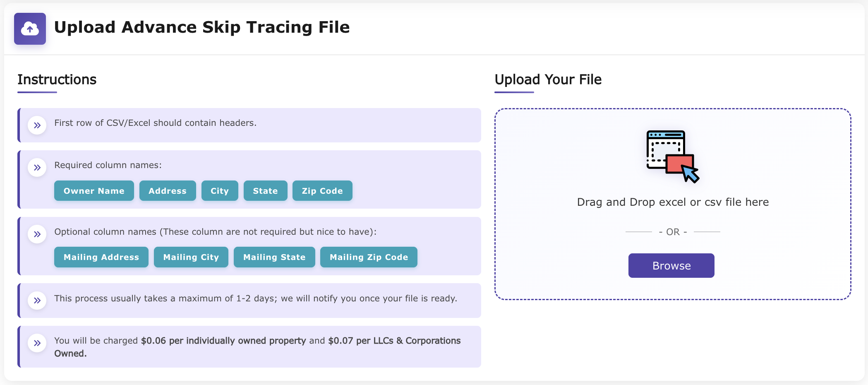Click the browser window illustration in upload area
The height and width of the screenshot is (385, 868).
pos(666,149)
